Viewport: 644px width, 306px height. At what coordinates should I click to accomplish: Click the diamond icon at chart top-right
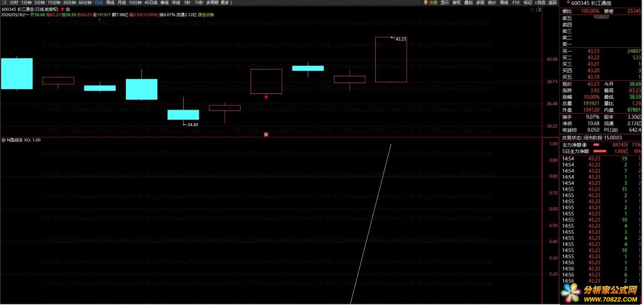[533, 10]
